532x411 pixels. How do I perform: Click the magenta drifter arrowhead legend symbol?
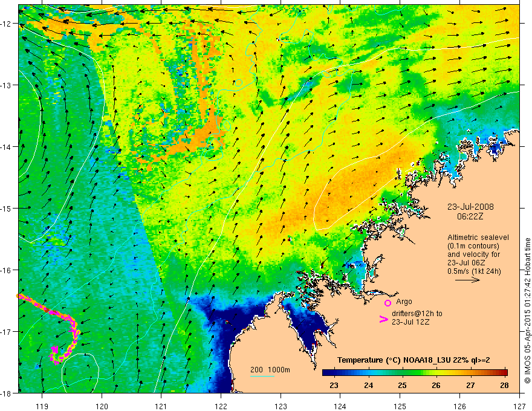click(384, 319)
